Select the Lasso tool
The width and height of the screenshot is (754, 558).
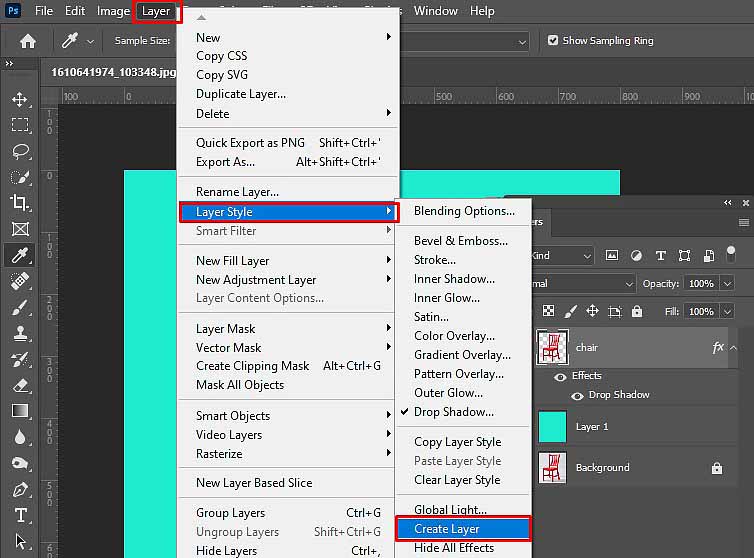(20, 151)
